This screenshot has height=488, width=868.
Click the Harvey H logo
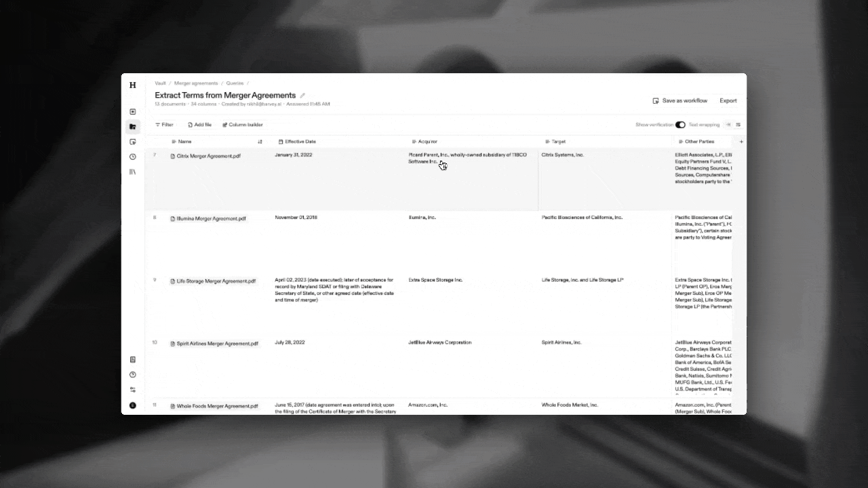pos(132,85)
